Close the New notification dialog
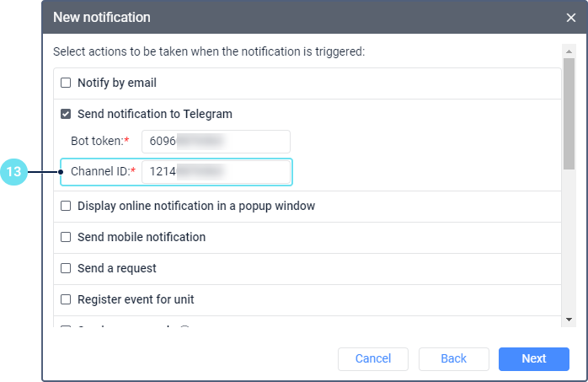The width and height of the screenshot is (588, 382). click(x=571, y=17)
